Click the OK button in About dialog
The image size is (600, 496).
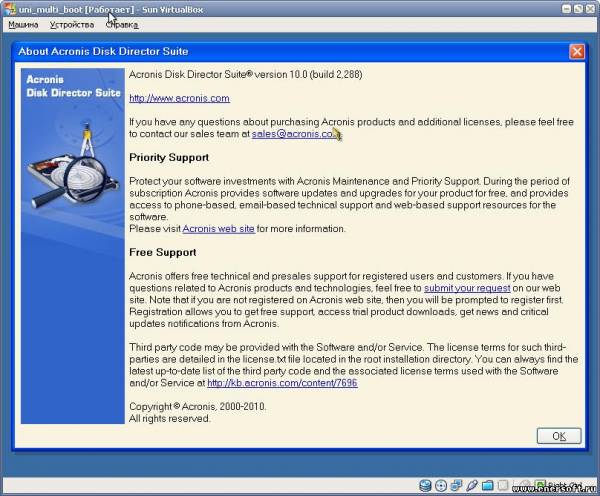559,436
